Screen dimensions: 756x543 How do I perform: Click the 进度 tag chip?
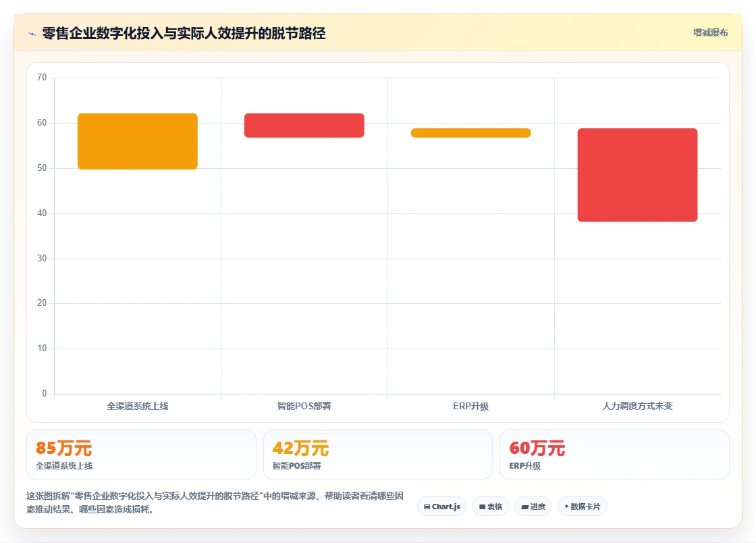[533, 507]
